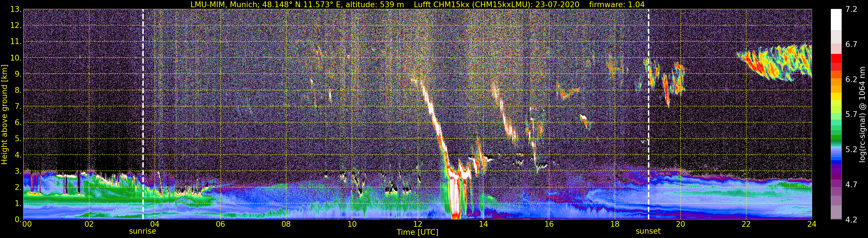Click the 'Lufft CHM15kx (CHM15kxLMU): 23-07-2020' label

tap(496, 4)
